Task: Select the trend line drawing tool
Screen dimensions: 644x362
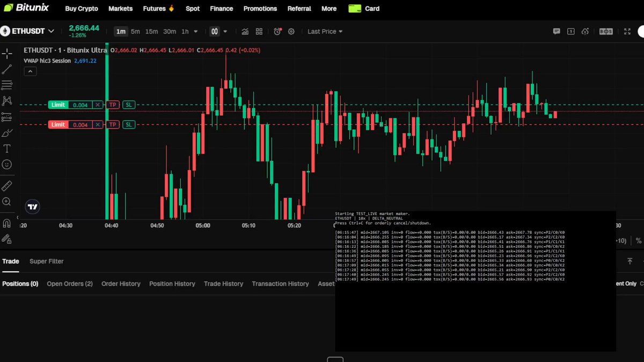Action: (7, 69)
